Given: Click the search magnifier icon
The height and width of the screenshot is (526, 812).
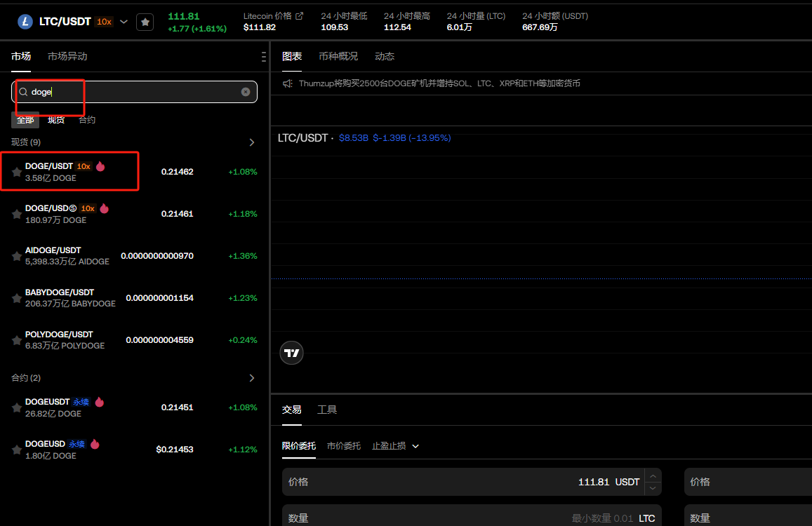Looking at the screenshot, I should click(23, 92).
